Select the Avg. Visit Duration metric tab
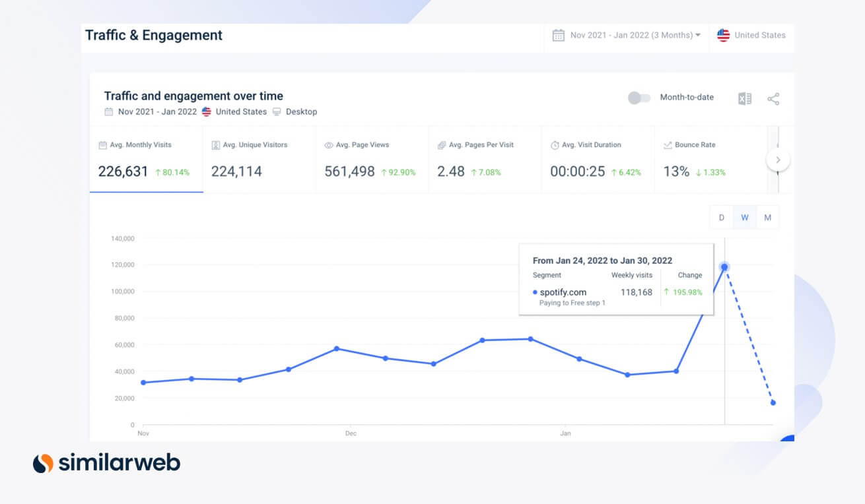 click(x=598, y=160)
